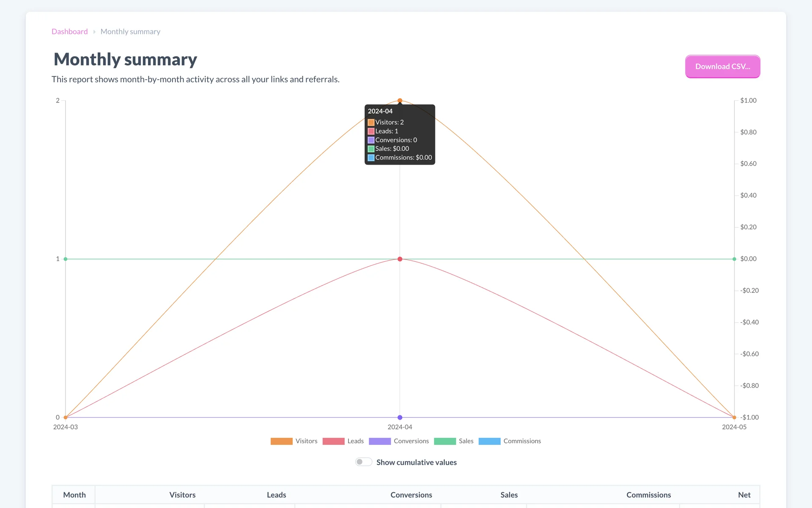The height and width of the screenshot is (508, 812).
Task: Sort table by Month column header
Action: click(74, 495)
